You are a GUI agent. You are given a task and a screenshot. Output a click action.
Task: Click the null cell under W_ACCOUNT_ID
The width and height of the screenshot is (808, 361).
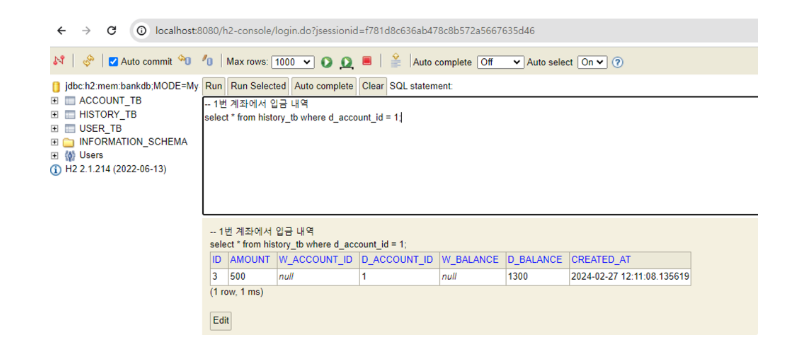click(318, 277)
